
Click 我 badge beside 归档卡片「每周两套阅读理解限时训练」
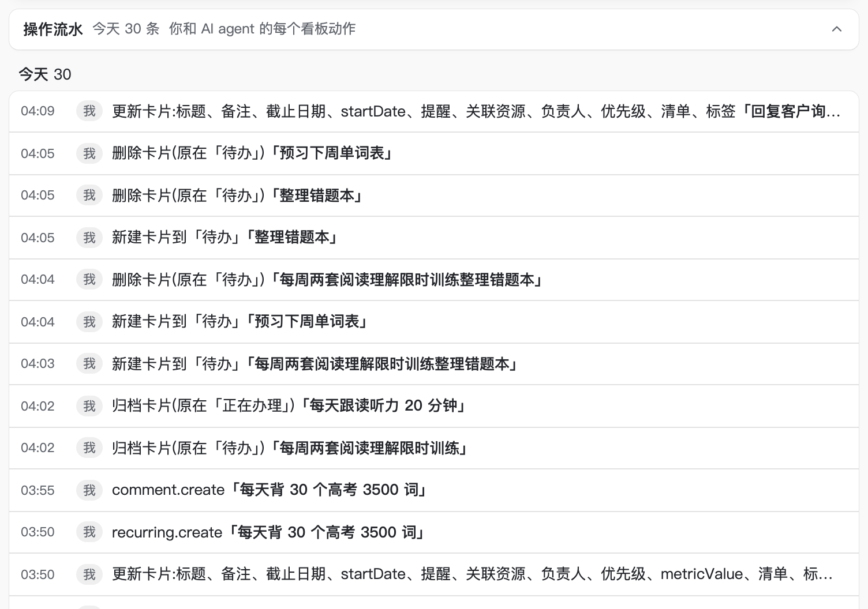point(89,448)
